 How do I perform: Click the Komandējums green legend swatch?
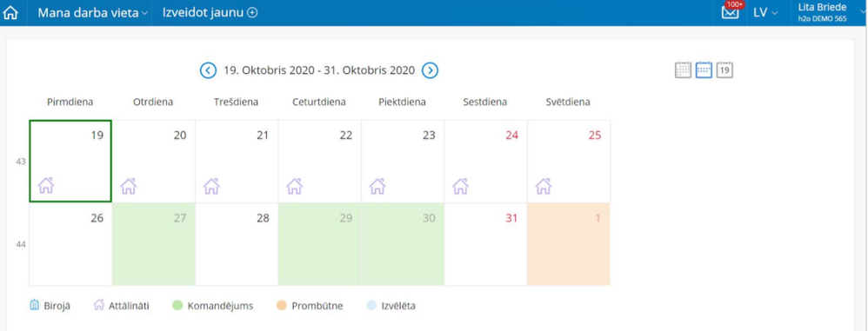coord(177,305)
